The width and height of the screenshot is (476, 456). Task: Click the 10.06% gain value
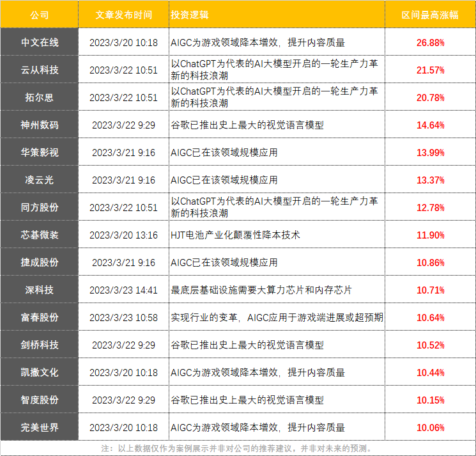tap(430, 427)
